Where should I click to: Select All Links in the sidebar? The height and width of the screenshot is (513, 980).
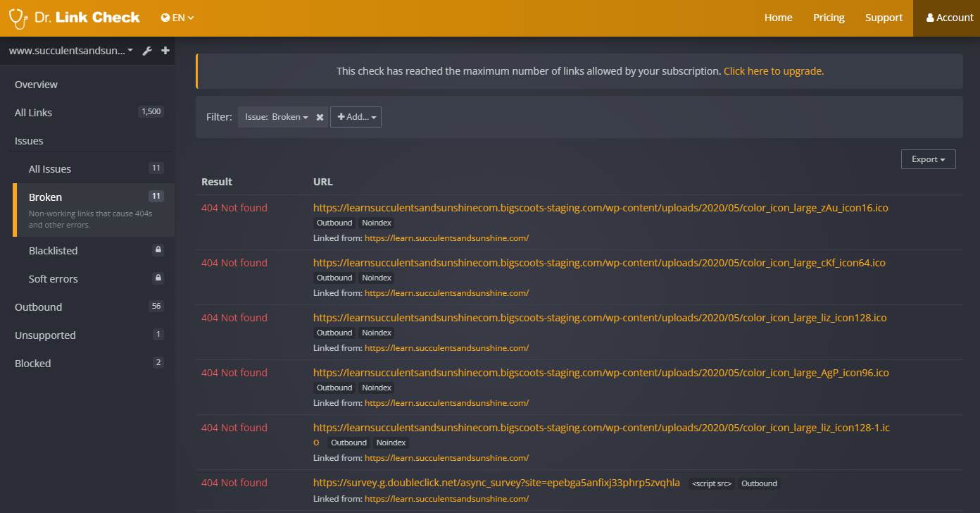coord(33,113)
